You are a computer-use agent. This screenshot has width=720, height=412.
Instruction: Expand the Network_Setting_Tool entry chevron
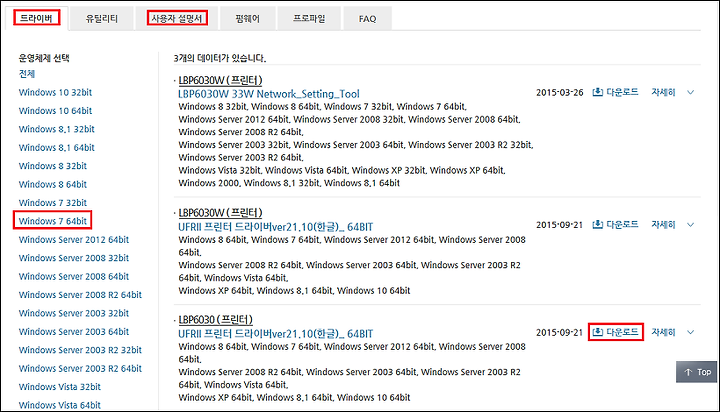click(691, 92)
